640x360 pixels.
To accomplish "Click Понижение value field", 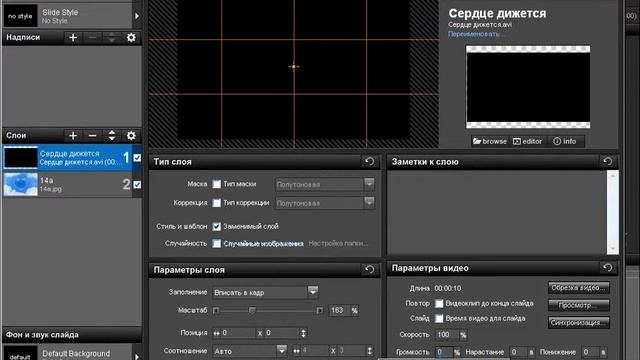I will pos(590,352).
